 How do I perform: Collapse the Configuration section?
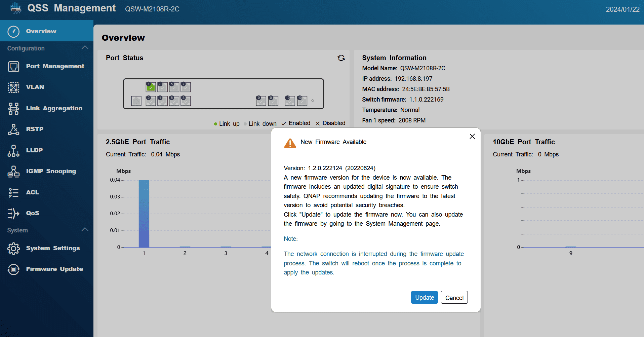[x=85, y=48]
